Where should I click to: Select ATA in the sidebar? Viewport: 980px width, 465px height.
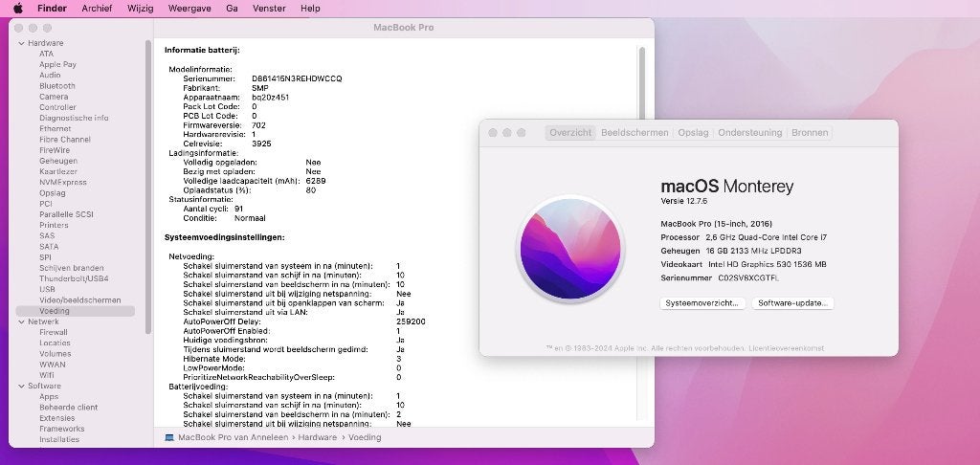point(46,54)
